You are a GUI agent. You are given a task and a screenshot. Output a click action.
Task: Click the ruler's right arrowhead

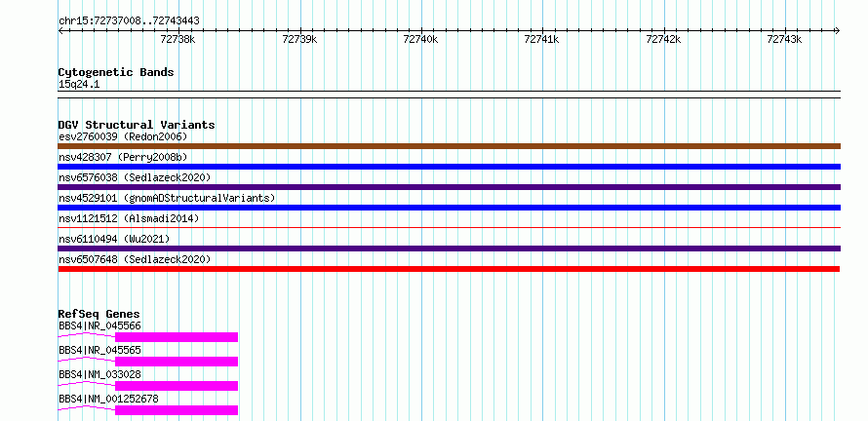[x=837, y=30]
